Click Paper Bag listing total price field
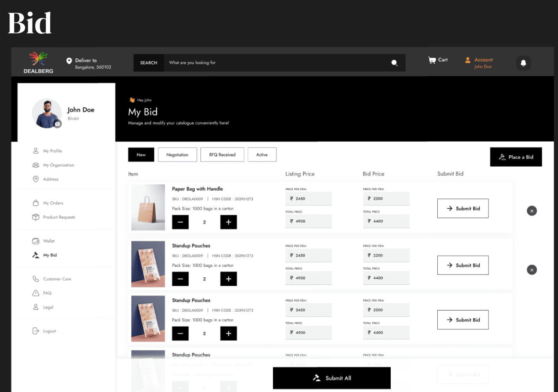558x392 pixels. click(309, 221)
